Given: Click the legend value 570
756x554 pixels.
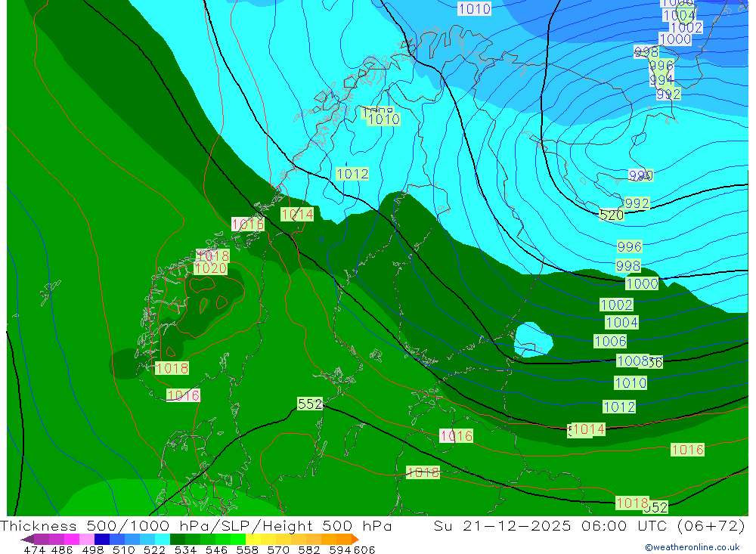Looking at the screenshot, I should tap(278, 549).
